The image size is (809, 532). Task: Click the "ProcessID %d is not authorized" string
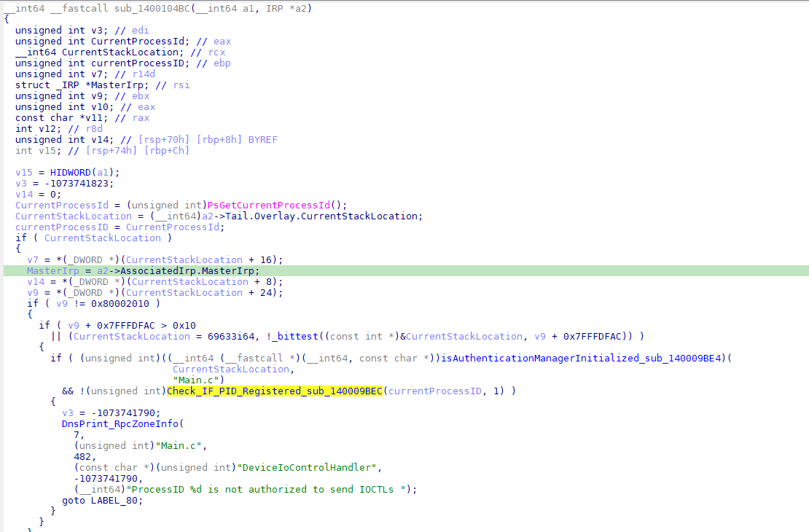pyautogui.click(x=266, y=489)
